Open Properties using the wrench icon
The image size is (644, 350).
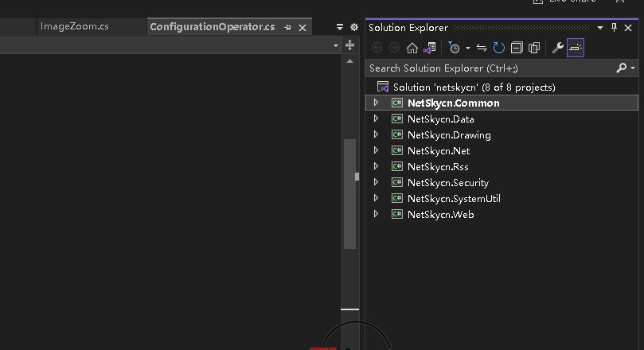[x=558, y=48]
